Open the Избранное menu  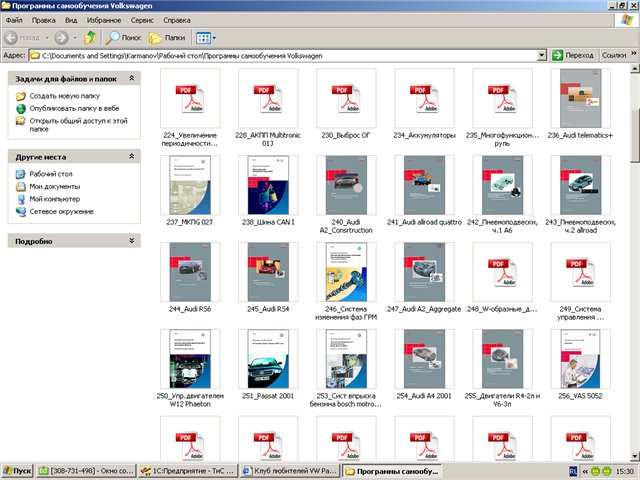tap(104, 20)
